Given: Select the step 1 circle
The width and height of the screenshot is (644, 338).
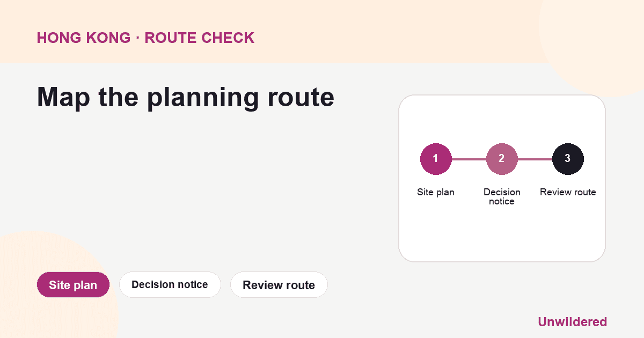Looking at the screenshot, I should [436, 159].
